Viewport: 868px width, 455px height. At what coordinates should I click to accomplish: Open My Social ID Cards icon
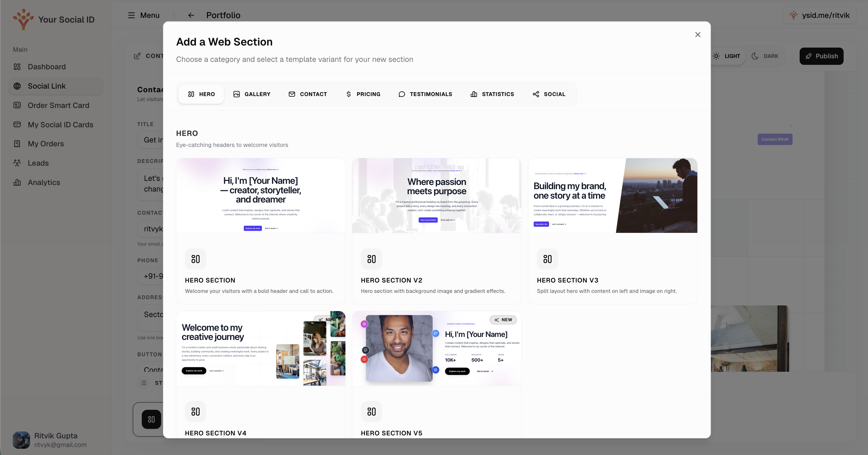coord(17,124)
